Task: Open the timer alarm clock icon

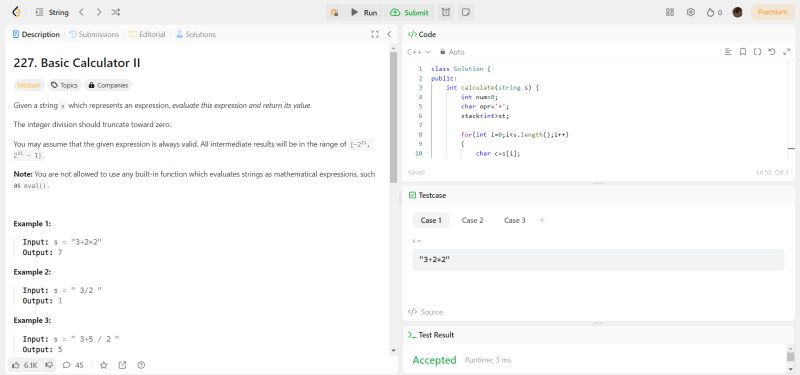Action: pos(446,12)
